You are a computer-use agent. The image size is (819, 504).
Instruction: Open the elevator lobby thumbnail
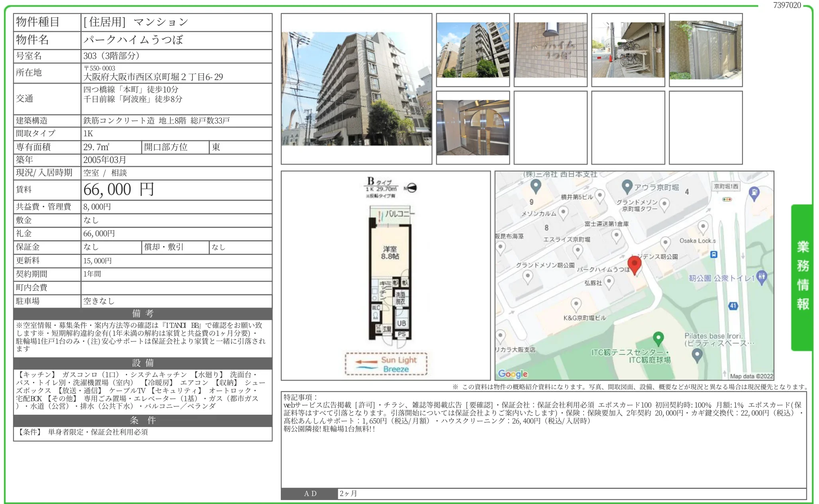point(472,127)
